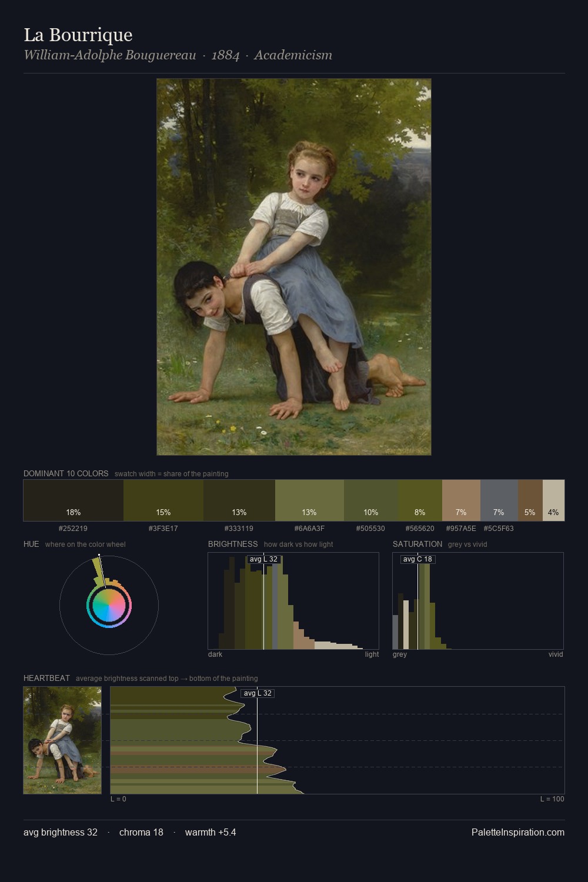Viewport: 588px width, 882px height.
Task: Click the 'light' axis label
Action: (x=372, y=654)
